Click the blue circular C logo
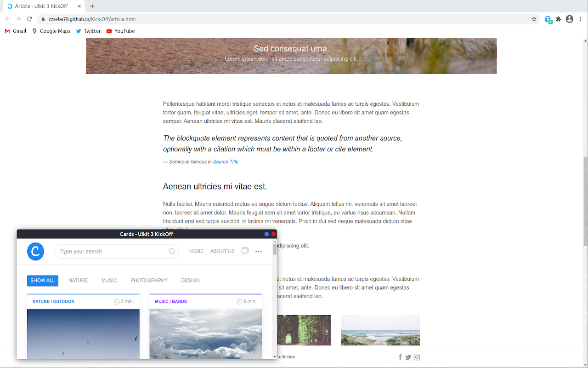The height and width of the screenshot is (368, 588). point(35,251)
